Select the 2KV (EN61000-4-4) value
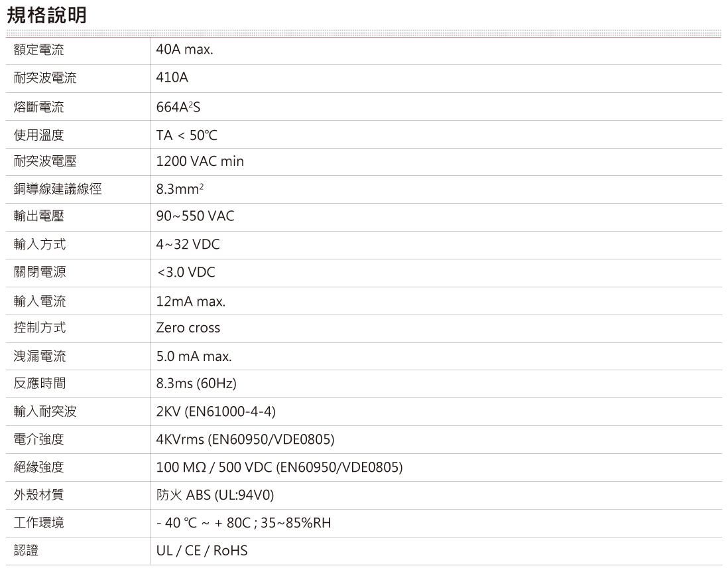The height and width of the screenshot is (570, 728). coord(215,412)
